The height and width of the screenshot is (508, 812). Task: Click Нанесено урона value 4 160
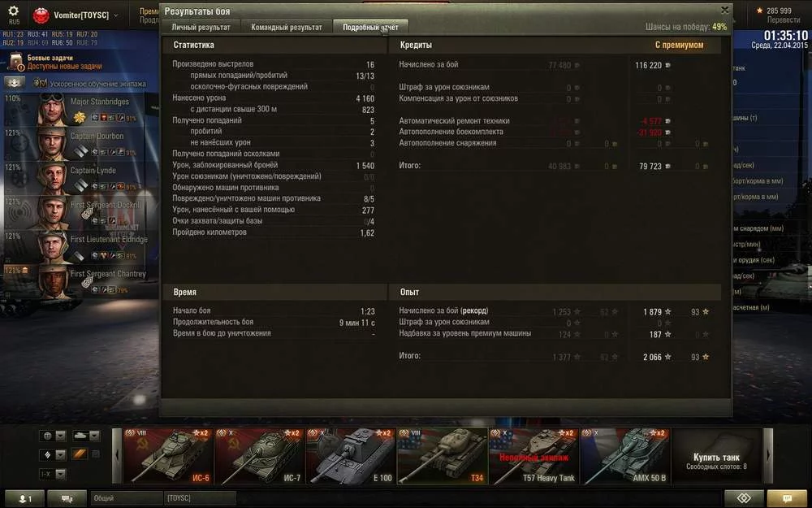365,98
